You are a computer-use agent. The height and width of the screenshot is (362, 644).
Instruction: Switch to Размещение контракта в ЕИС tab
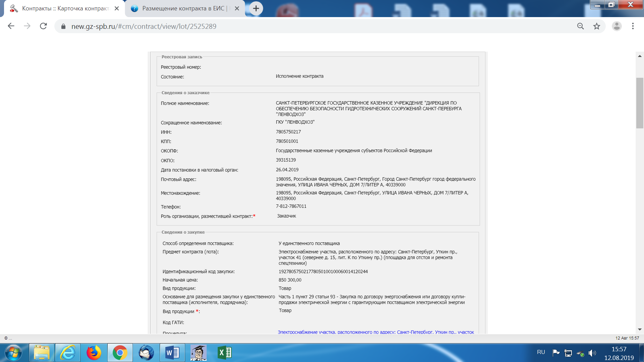[184, 8]
